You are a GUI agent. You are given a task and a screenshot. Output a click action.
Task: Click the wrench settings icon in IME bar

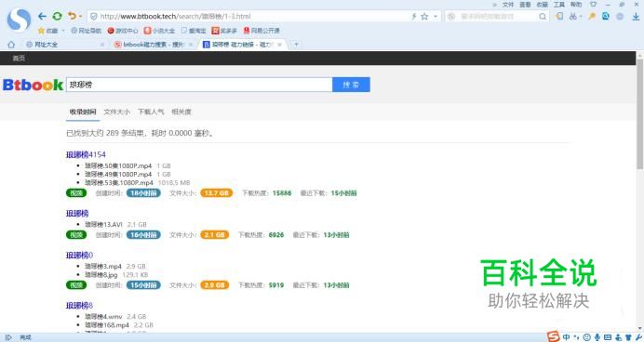point(638,337)
